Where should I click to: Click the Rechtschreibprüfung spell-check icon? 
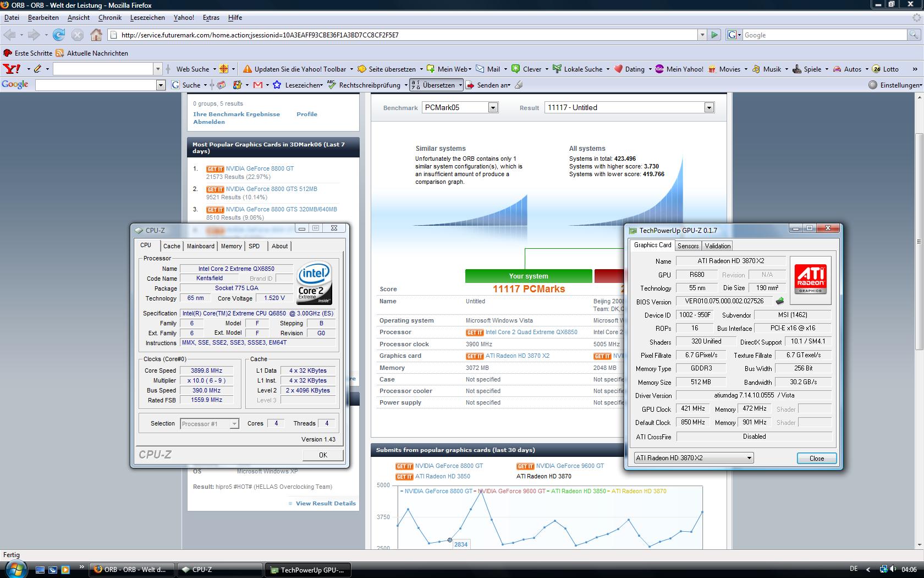pos(331,85)
